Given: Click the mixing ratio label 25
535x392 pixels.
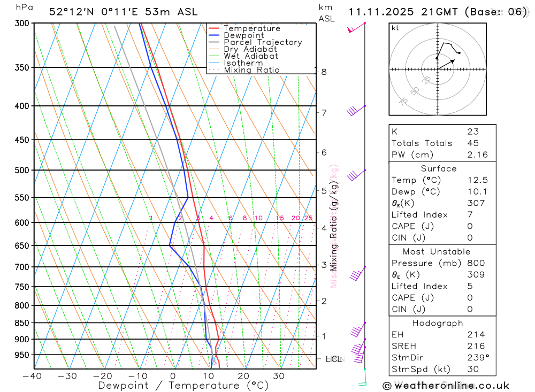Looking at the screenshot, I should [x=309, y=218].
